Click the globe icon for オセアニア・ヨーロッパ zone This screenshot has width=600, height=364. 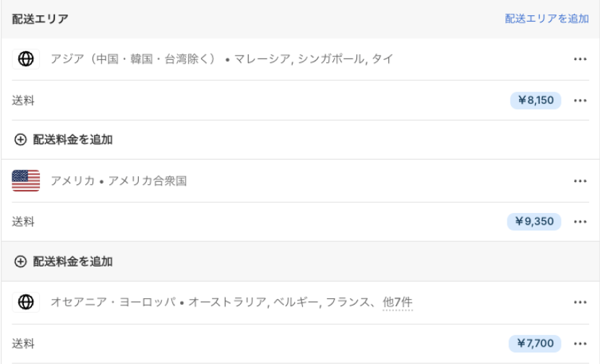[26, 302]
